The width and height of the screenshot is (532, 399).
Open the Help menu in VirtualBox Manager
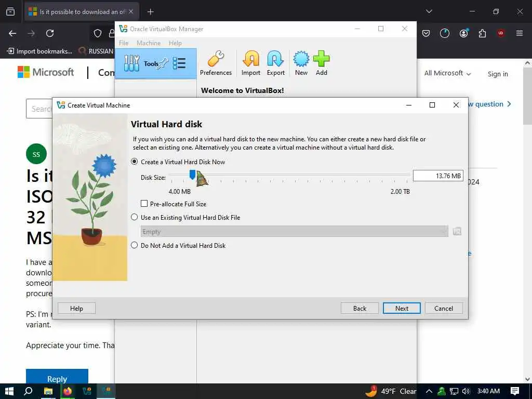[x=175, y=43]
